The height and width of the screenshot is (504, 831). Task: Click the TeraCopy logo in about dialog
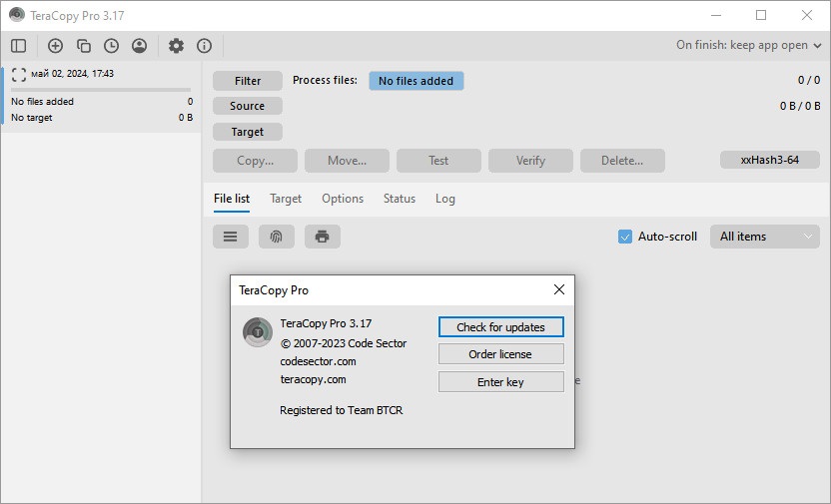click(x=258, y=332)
